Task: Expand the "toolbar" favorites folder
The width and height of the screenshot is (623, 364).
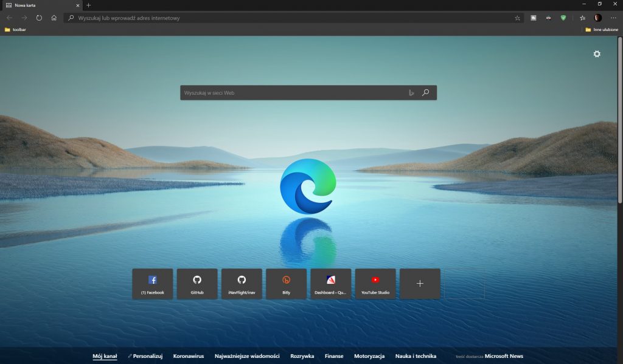Action: coord(16,29)
